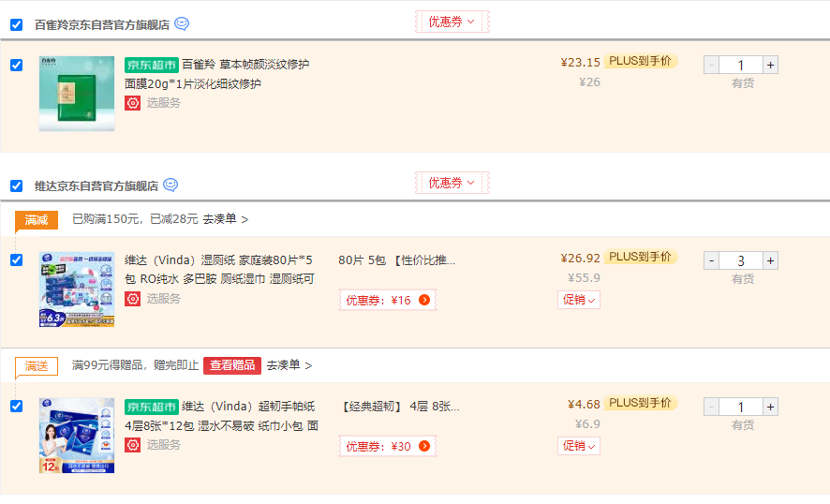
Task: Click price ¥23.15
Action: [580, 63]
